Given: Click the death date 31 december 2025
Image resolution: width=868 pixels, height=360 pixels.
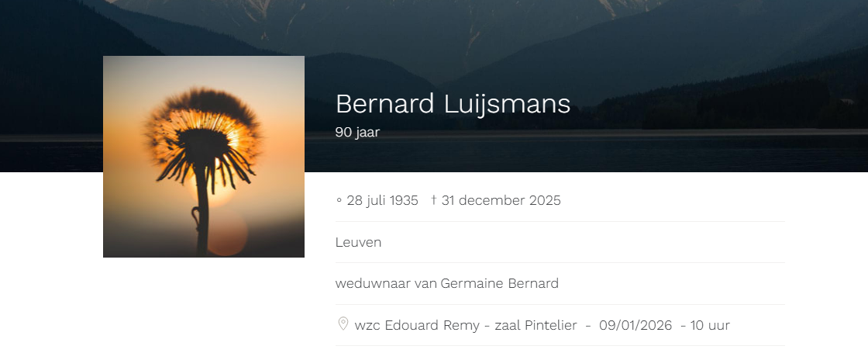Looking at the screenshot, I should tap(501, 200).
